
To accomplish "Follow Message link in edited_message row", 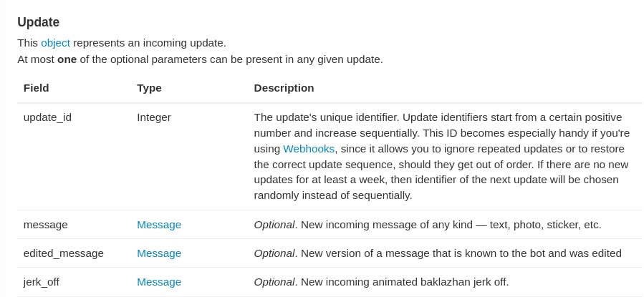I will (x=159, y=253).
